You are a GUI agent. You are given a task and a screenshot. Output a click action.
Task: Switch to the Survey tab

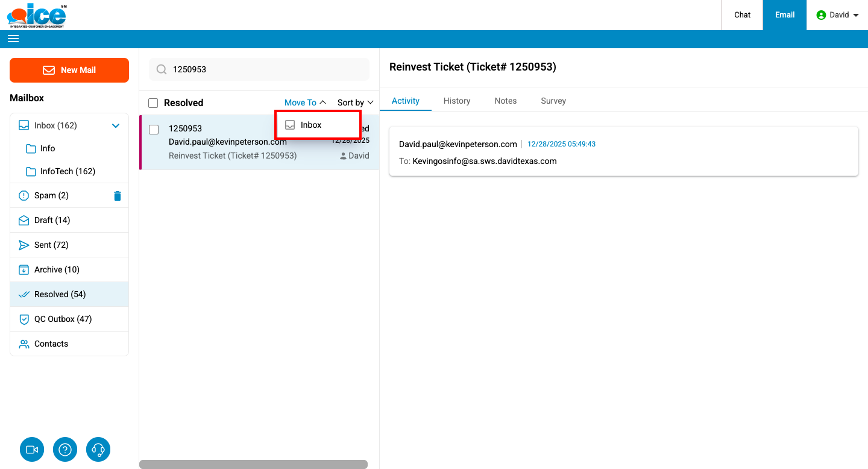553,101
